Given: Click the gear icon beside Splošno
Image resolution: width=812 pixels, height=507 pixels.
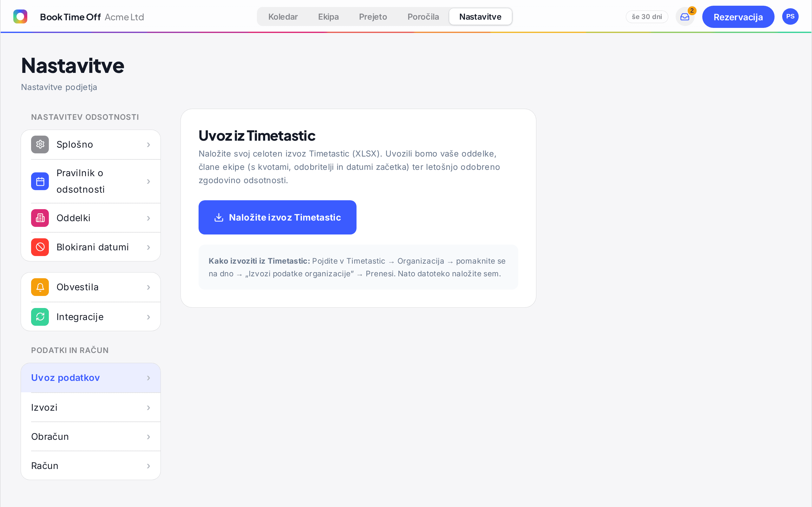Looking at the screenshot, I should (40, 144).
